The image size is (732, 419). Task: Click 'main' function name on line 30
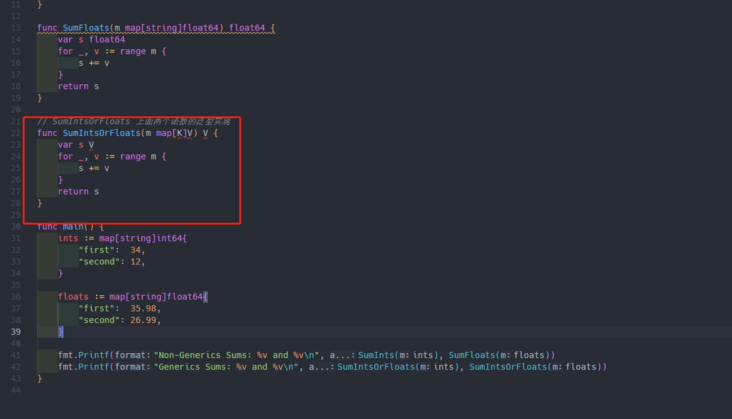click(x=73, y=227)
